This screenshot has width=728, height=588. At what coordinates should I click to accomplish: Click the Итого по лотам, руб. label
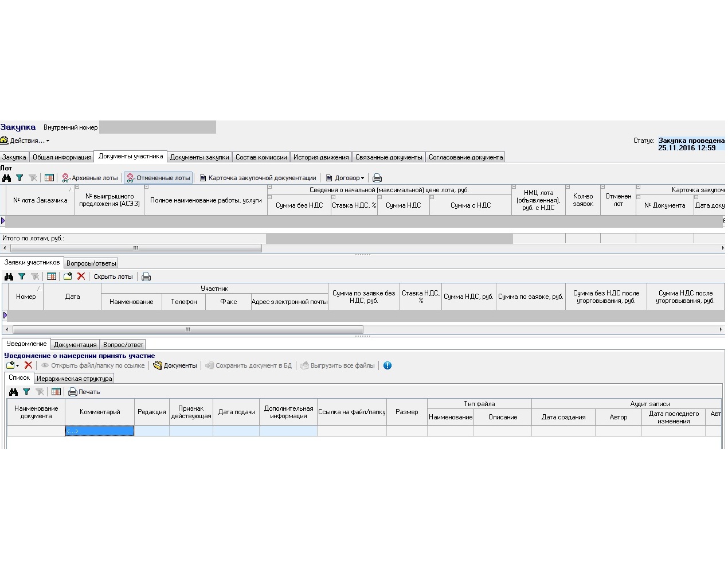tap(33, 238)
